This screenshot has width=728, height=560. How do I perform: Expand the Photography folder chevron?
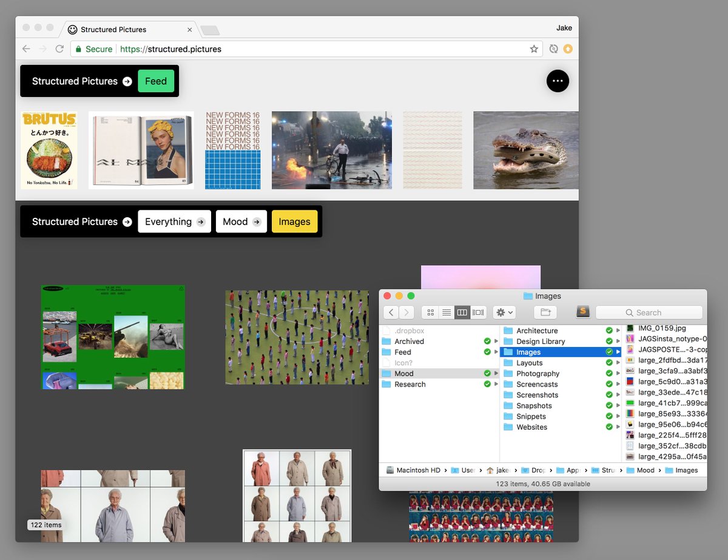click(x=618, y=373)
